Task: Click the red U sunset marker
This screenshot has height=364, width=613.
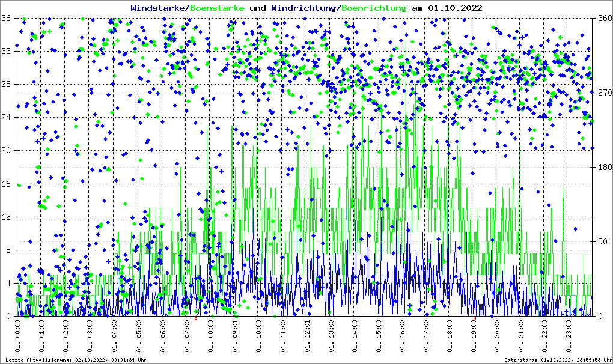Action: coord(475,319)
